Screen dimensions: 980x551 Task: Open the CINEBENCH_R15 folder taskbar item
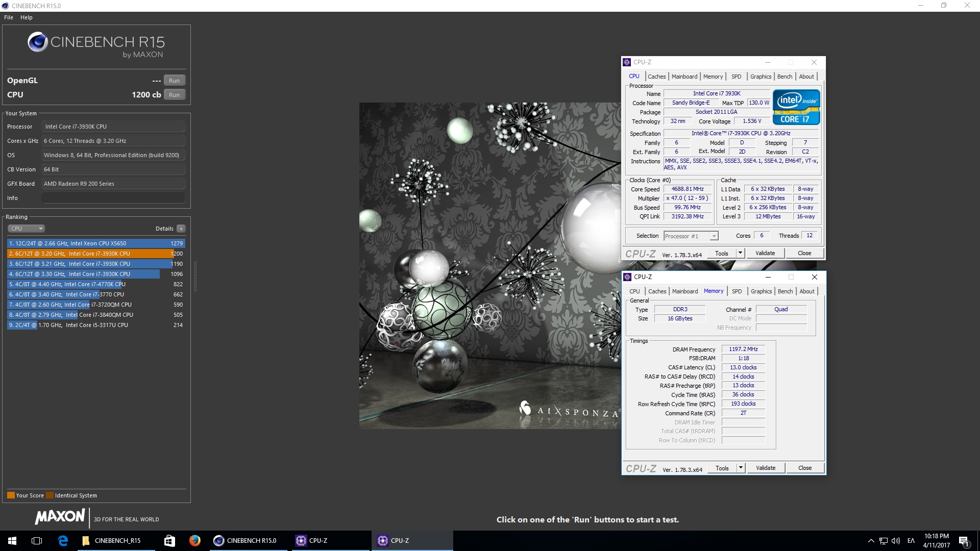[117, 540]
